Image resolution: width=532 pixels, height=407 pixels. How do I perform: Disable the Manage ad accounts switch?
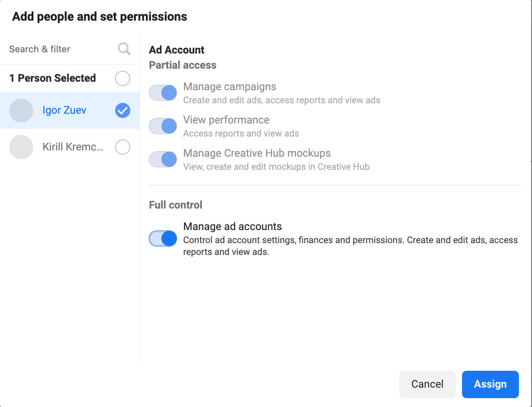[x=163, y=238]
